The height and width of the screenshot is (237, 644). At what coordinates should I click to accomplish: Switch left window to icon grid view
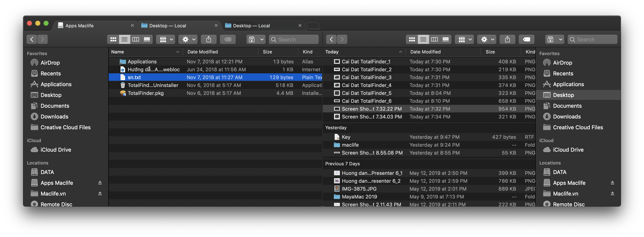click(113, 39)
